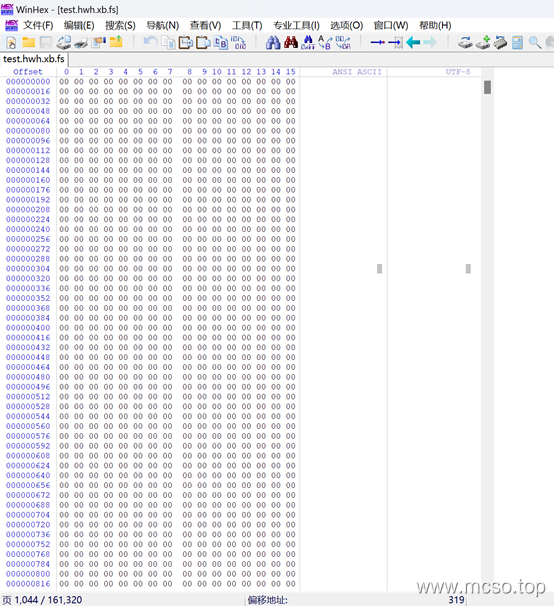The height and width of the screenshot is (607, 555).
Task: Click the WinHex document icon in menu bar
Action: tap(11, 26)
